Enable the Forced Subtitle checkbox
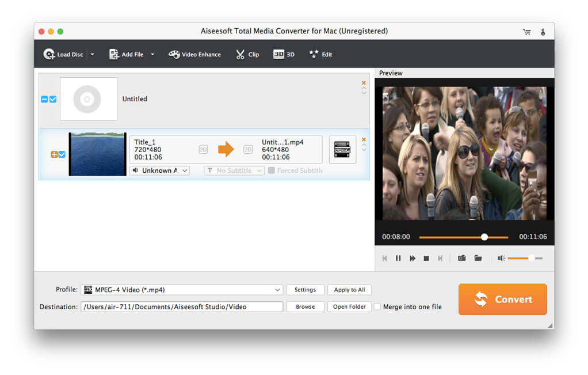This screenshot has width=588, height=375. 271,171
